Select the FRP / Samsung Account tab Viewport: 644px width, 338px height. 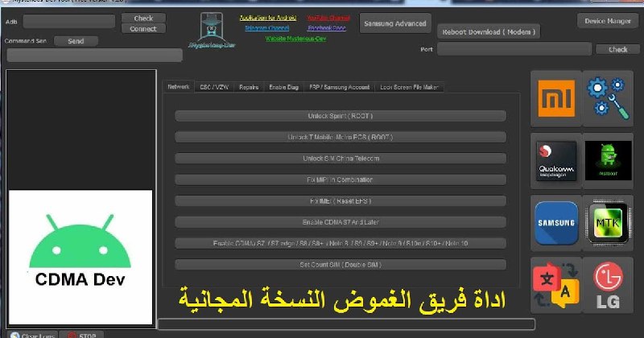click(x=339, y=87)
